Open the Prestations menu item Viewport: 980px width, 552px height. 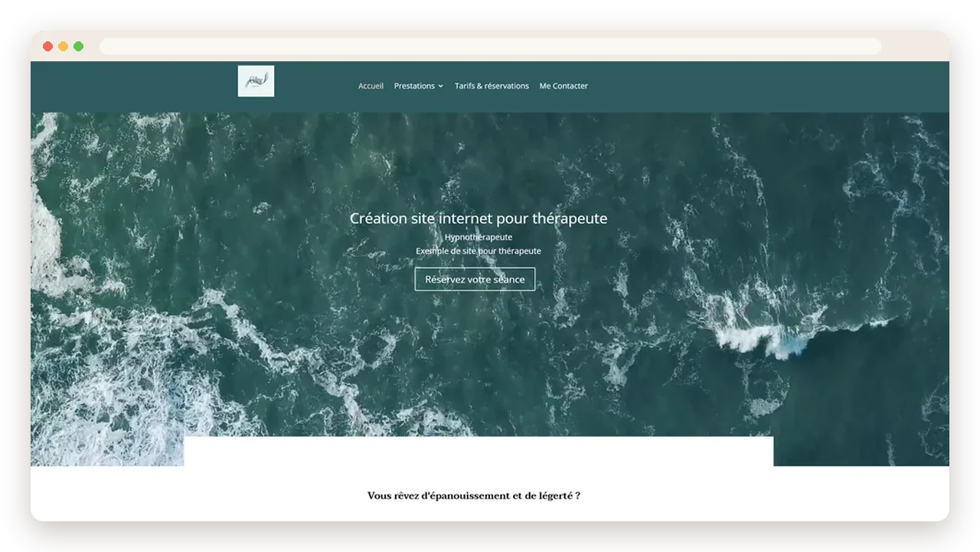pos(414,86)
